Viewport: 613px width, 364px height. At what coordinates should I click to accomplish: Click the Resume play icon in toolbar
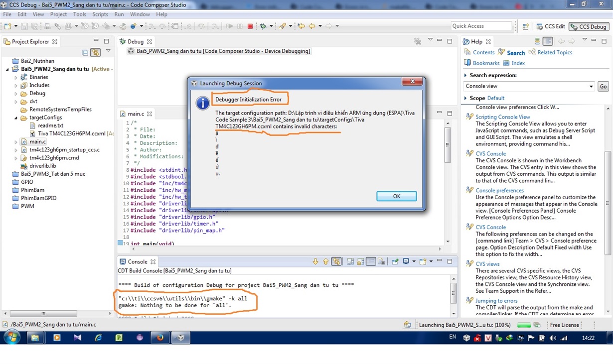click(x=229, y=26)
